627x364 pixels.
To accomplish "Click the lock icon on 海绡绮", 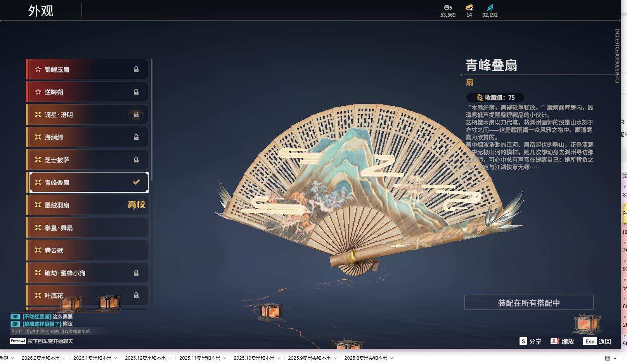I will coord(136,137).
